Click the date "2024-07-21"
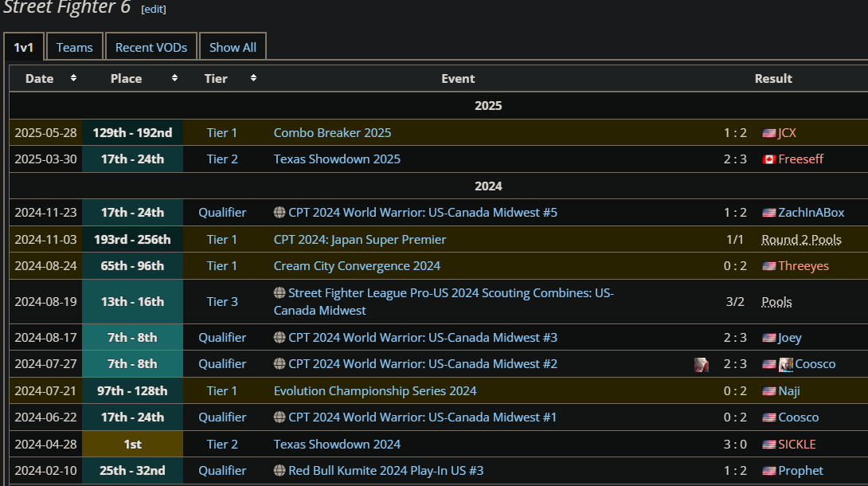The width and height of the screenshot is (868, 486). click(x=46, y=391)
